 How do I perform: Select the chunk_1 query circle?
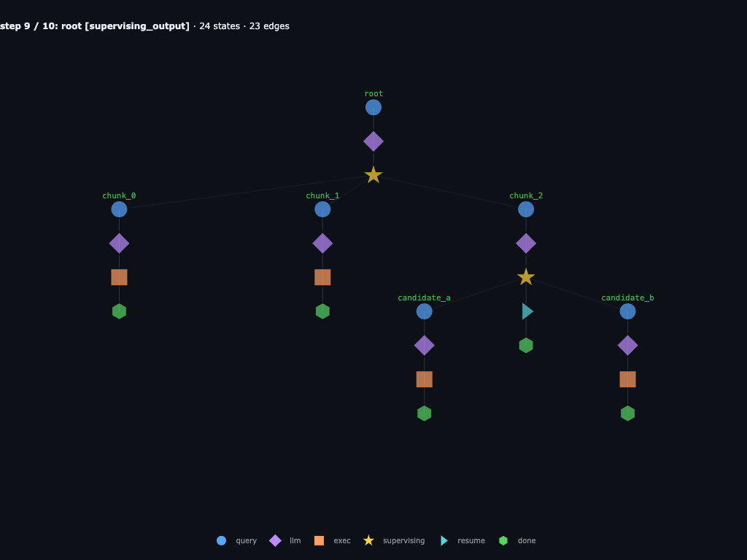point(322,209)
